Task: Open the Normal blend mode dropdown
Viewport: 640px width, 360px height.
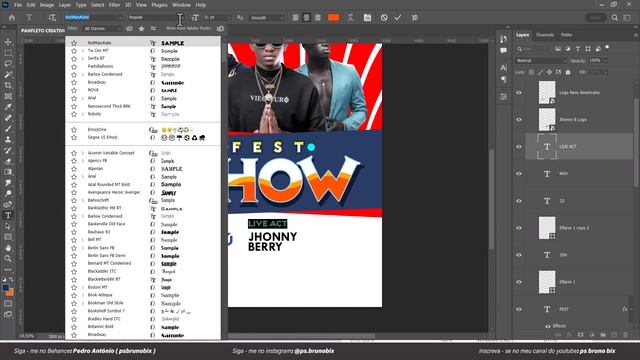Action: (541, 60)
